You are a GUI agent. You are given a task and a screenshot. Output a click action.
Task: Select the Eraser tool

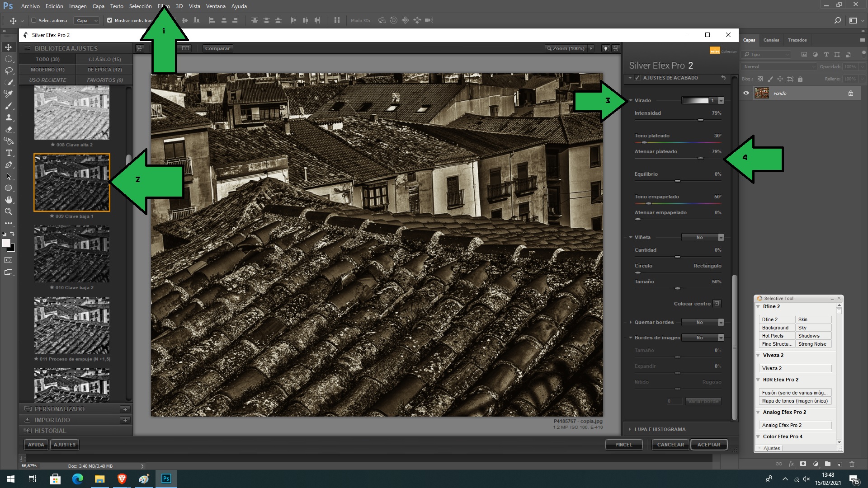(9, 130)
